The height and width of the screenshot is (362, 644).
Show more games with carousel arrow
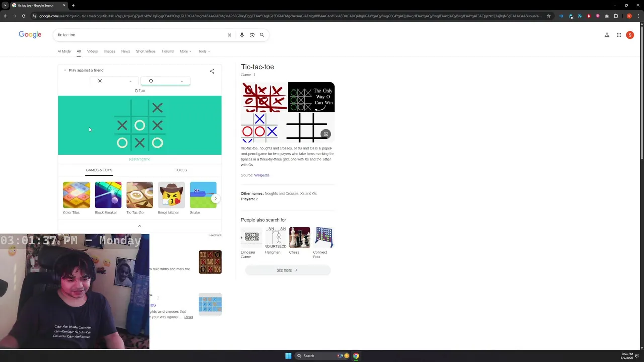(215, 198)
